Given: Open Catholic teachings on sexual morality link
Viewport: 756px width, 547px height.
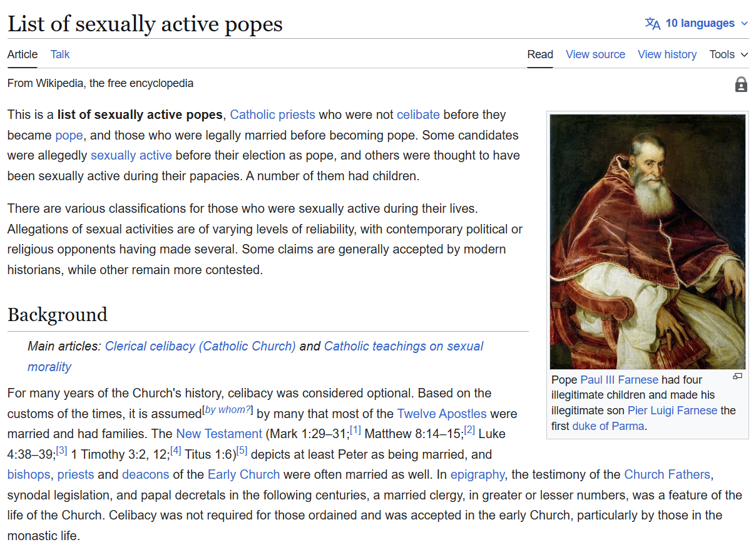Looking at the screenshot, I should [x=255, y=356].
